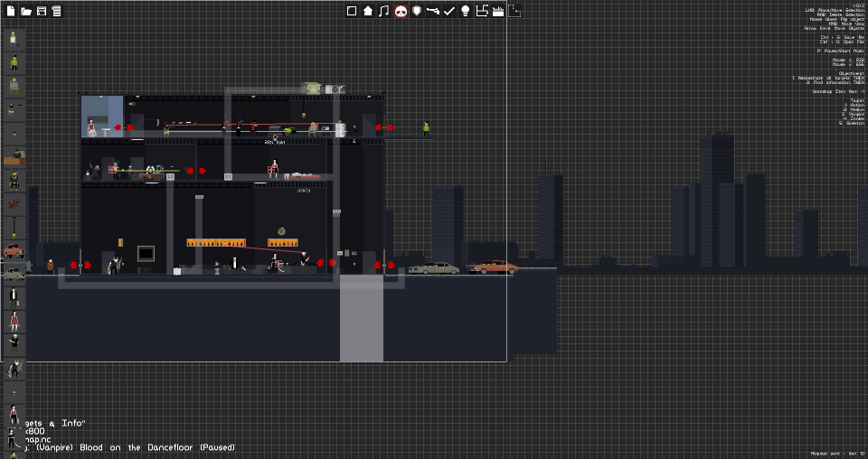Click the gray car parked by the building
The image size is (868, 459).
(433, 268)
